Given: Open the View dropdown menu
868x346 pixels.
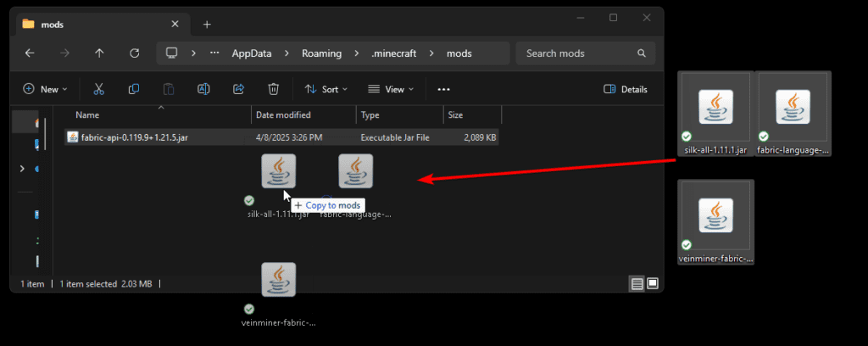Looking at the screenshot, I should tap(391, 89).
